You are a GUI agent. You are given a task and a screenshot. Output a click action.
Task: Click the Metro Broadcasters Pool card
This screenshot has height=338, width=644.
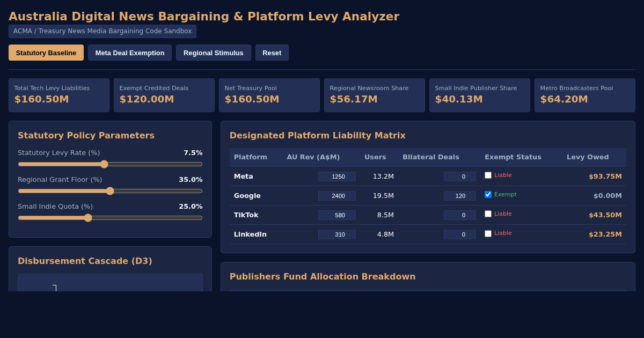[x=585, y=95]
